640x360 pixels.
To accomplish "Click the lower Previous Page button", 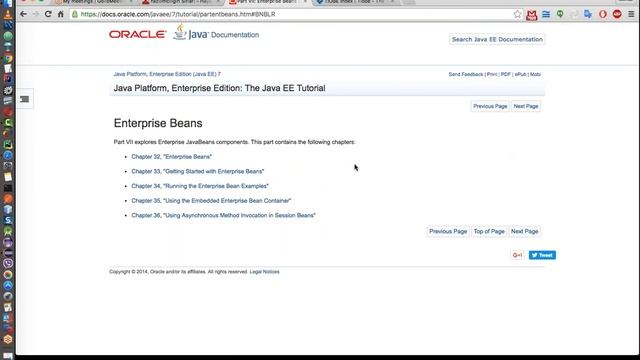I will (448, 231).
